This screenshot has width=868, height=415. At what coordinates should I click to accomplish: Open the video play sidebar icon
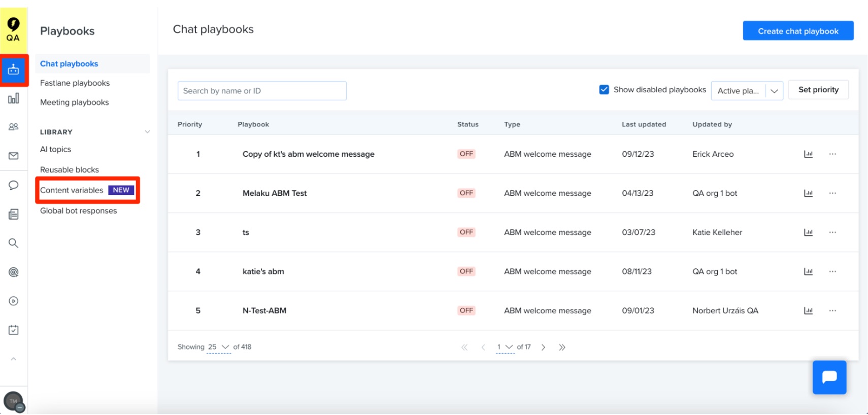tap(14, 301)
